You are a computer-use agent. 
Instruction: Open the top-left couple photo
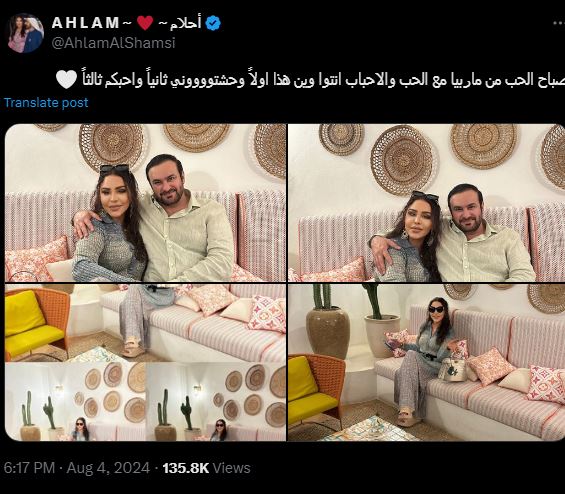(146, 203)
